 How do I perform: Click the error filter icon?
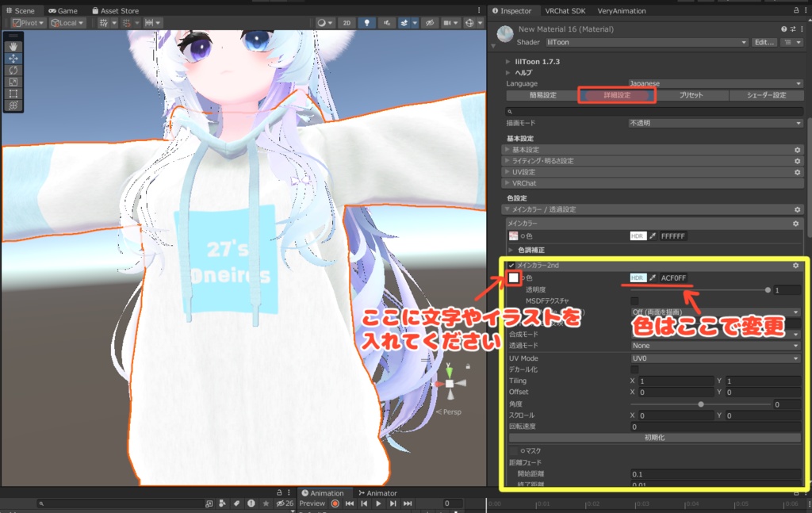pyautogui.click(x=251, y=503)
